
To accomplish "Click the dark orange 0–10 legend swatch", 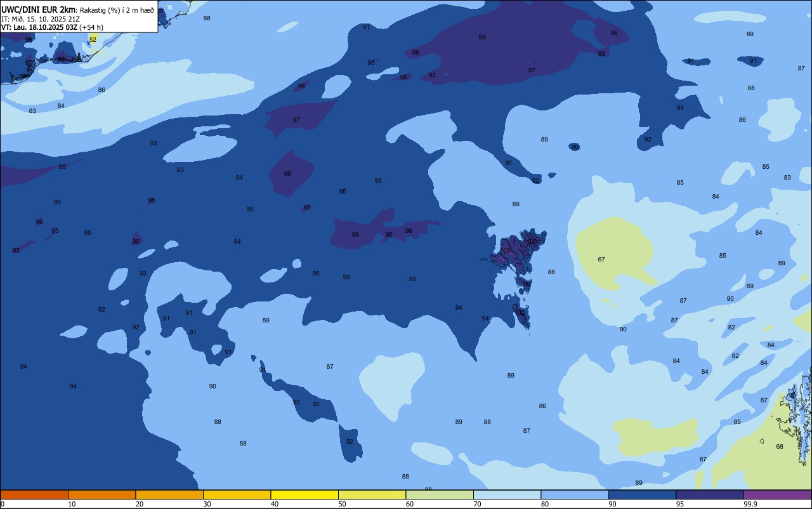I will pyautogui.click(x=34, y=494).
